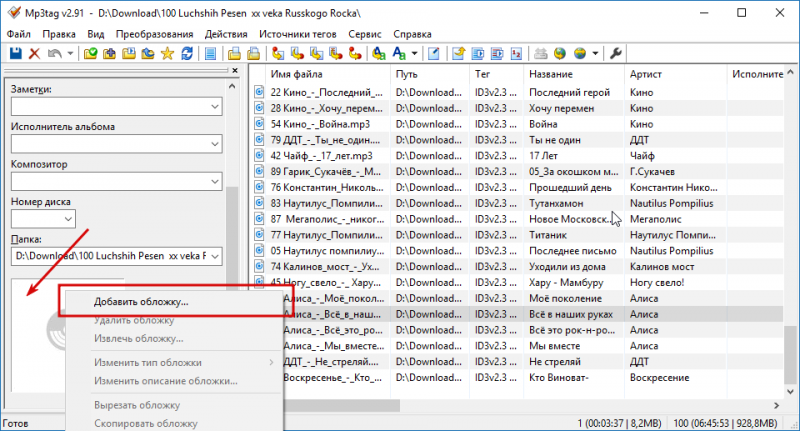Click the open playlist folder icon
The width and height of the screenshot is (800, 431).
coord(129,53)
